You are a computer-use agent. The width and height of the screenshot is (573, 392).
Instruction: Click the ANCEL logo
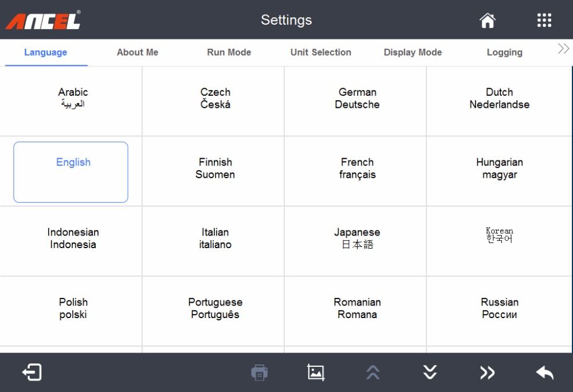[43, 21]
